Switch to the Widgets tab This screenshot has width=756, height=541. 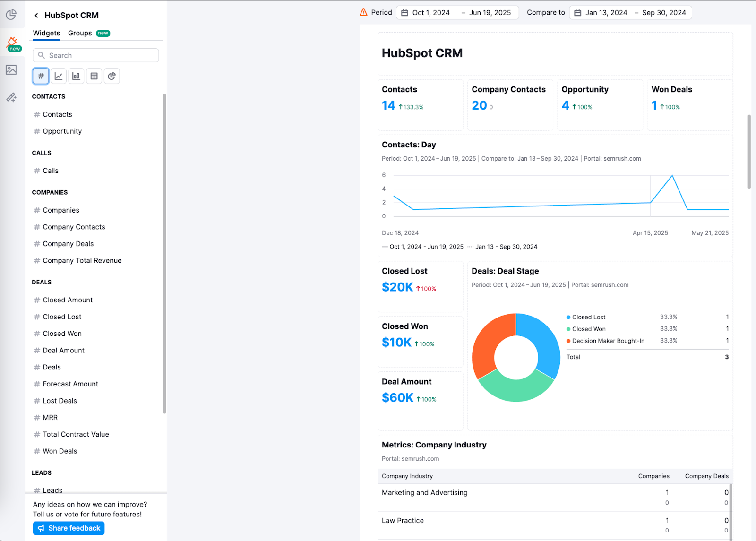tap(46, 33)
